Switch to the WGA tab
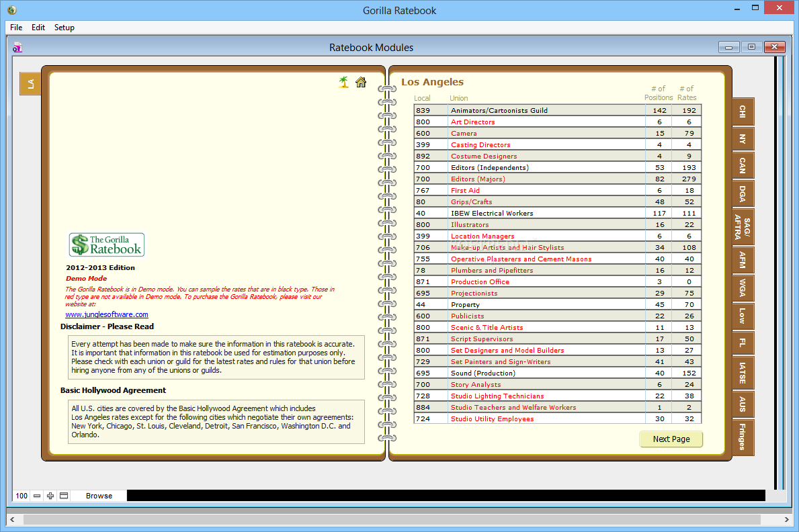 point(743,288)
